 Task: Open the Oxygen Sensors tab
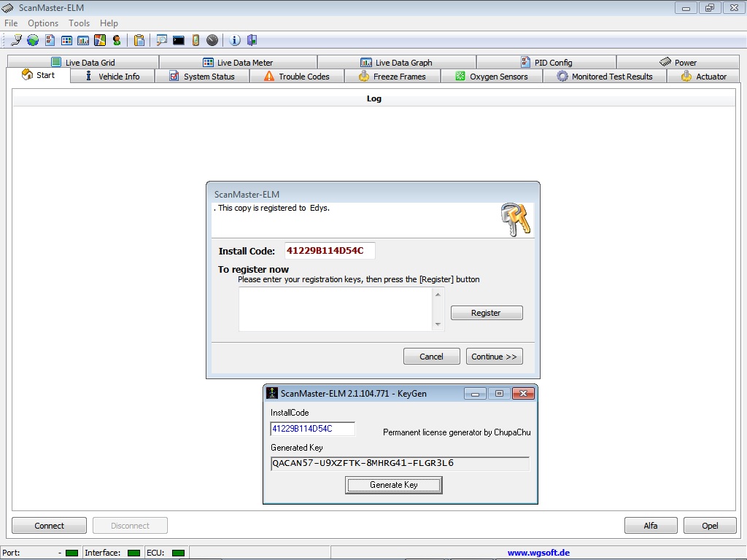tap(492, 76)
